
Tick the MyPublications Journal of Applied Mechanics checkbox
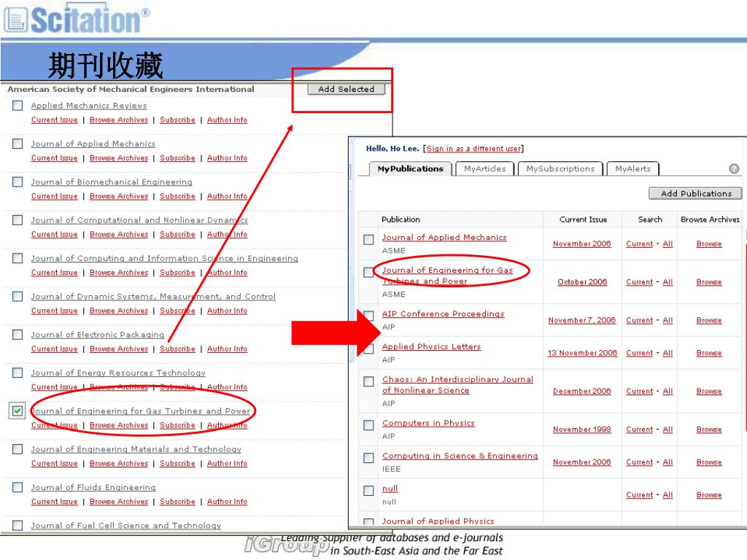coord(368,239)
